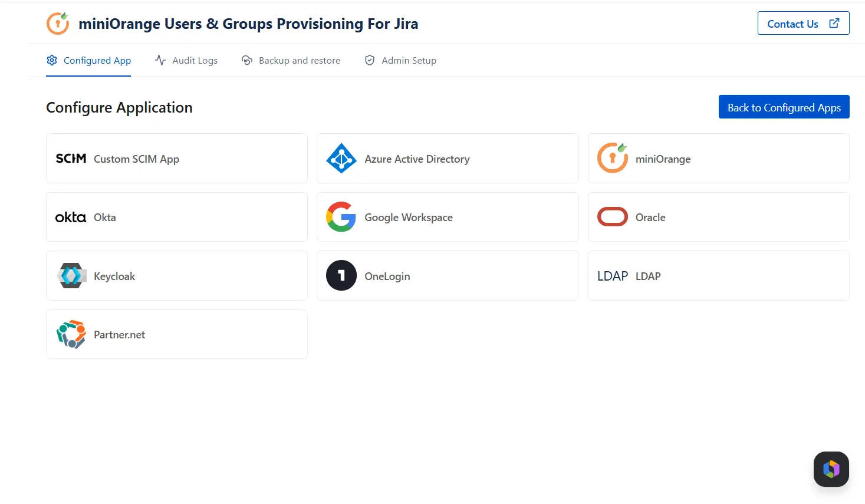
Task: Open the Admin Setup tab
Action: (400, 60)
